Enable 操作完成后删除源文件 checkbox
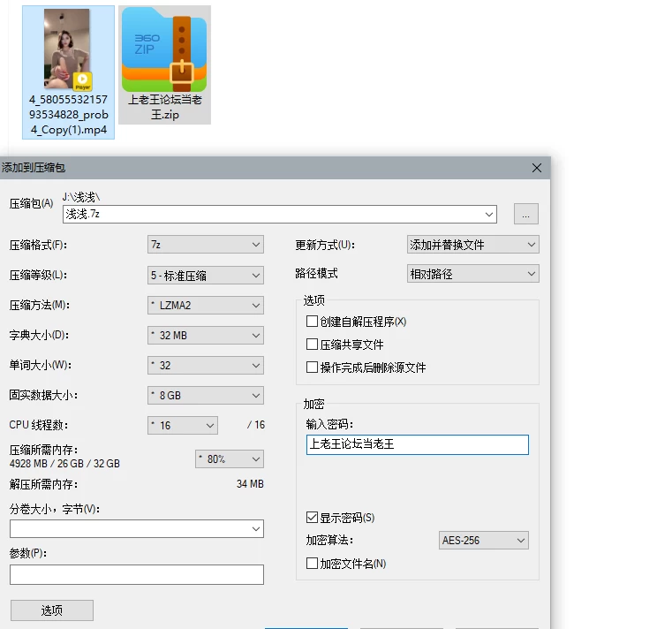Screen dimensions: 672x629 coord(312,367)
